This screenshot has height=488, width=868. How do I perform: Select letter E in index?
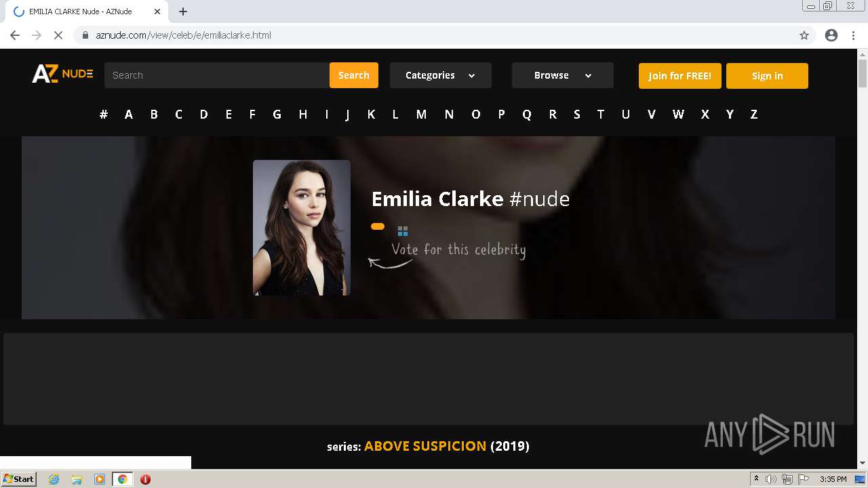(229, 115)
